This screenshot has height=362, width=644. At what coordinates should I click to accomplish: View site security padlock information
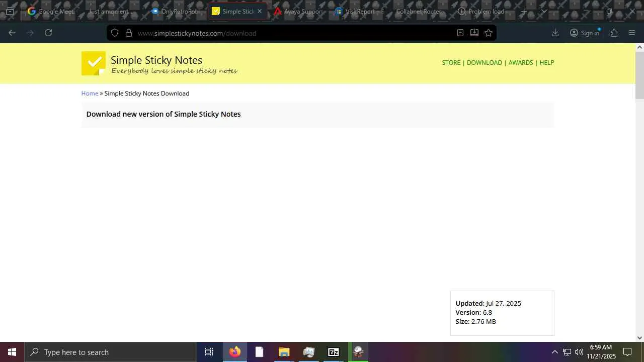tap(129, 33)
